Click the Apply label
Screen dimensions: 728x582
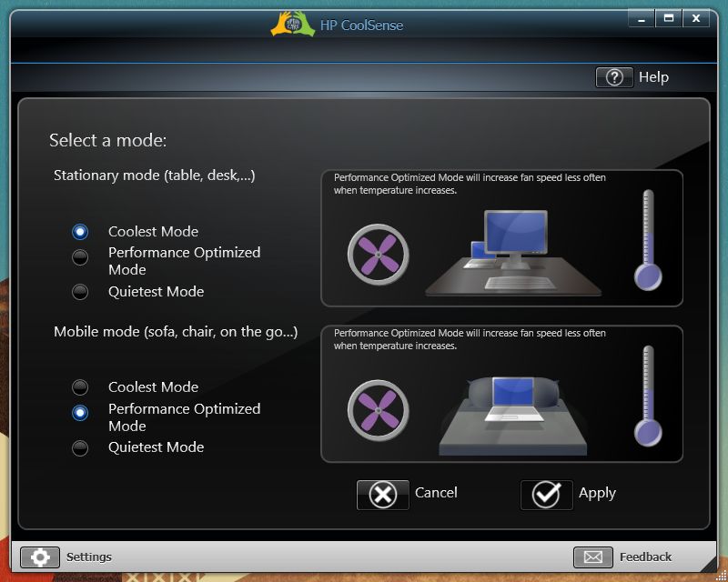(597, 494)
